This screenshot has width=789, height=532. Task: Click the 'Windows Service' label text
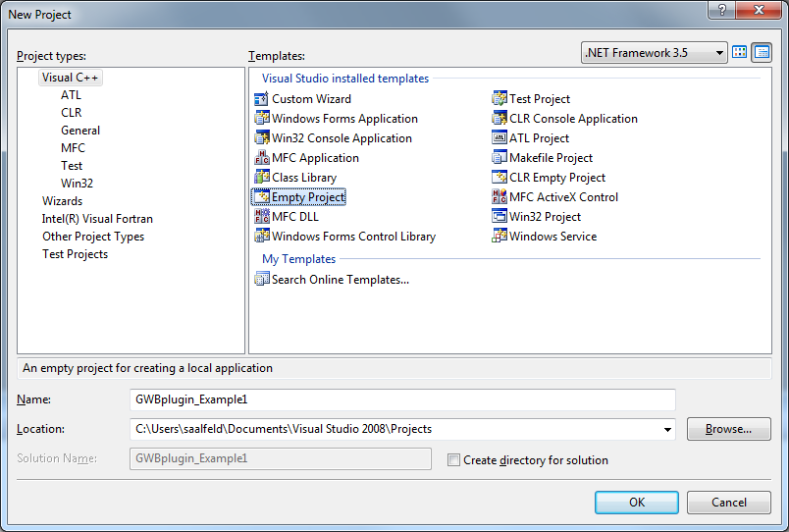coord(553,237)
